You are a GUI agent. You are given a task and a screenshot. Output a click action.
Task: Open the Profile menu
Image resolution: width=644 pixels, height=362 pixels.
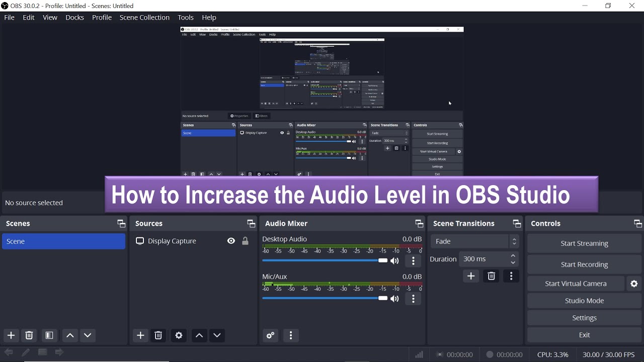pos(102,18)
